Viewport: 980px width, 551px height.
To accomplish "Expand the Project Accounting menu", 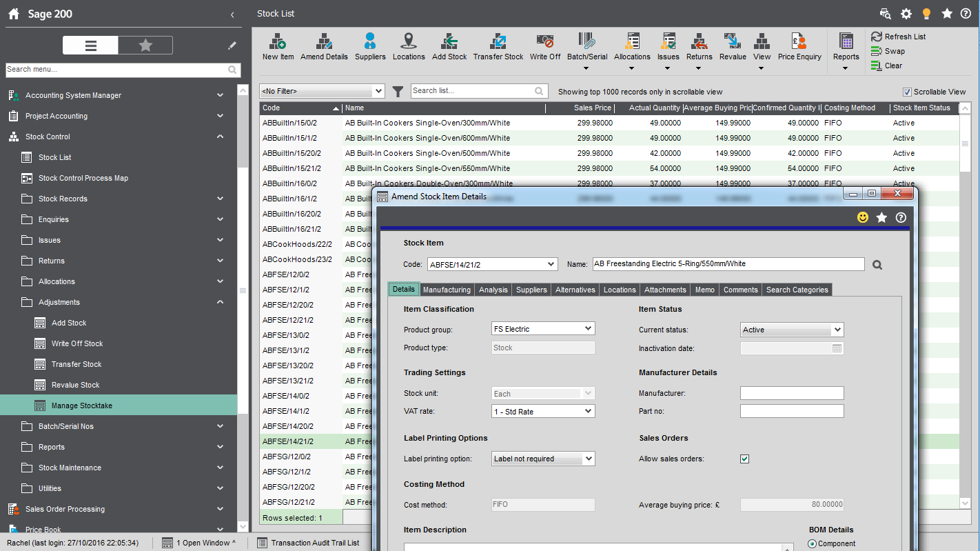I will tap(220, 116).
